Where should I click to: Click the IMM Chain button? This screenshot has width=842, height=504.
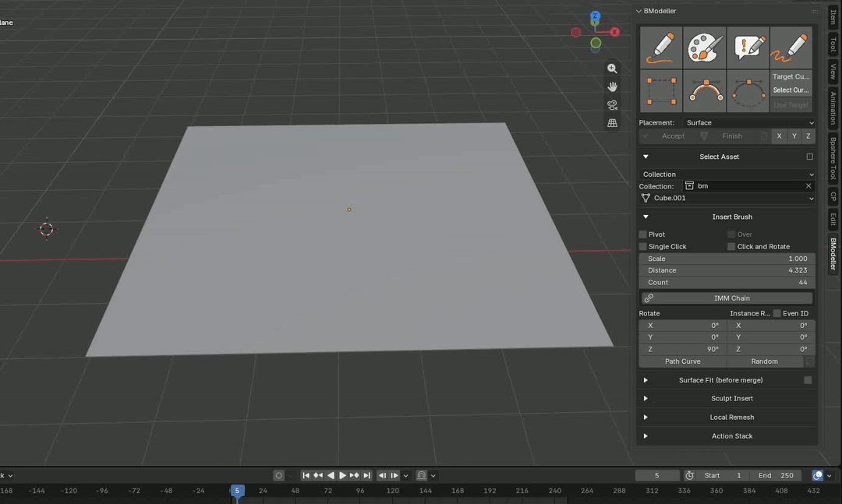tap(727, 298)
